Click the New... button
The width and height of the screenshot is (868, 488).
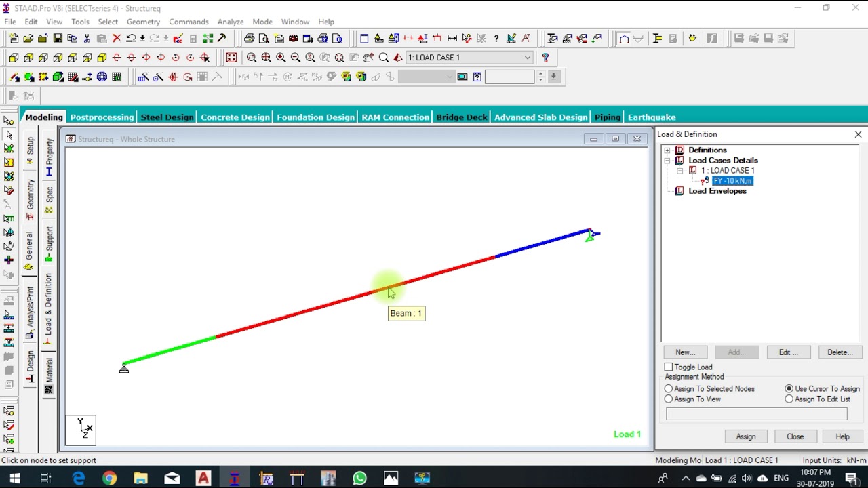click(x=686, y=352)
